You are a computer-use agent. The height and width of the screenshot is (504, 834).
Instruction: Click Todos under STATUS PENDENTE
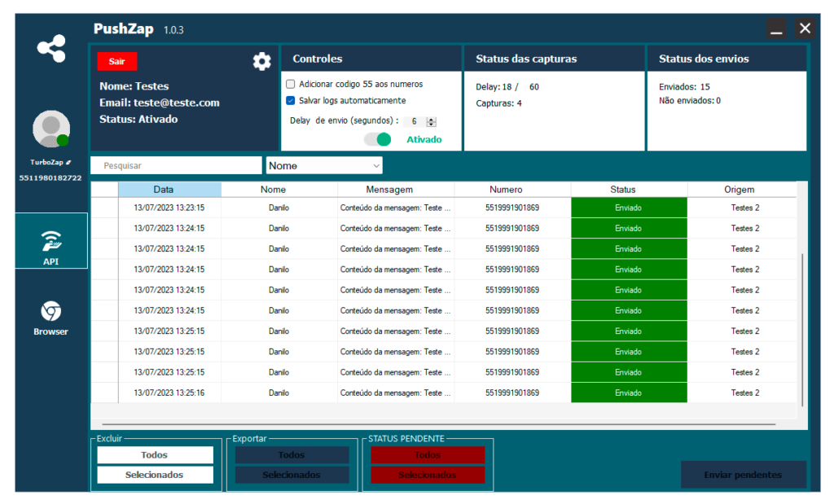click(428, 455)
